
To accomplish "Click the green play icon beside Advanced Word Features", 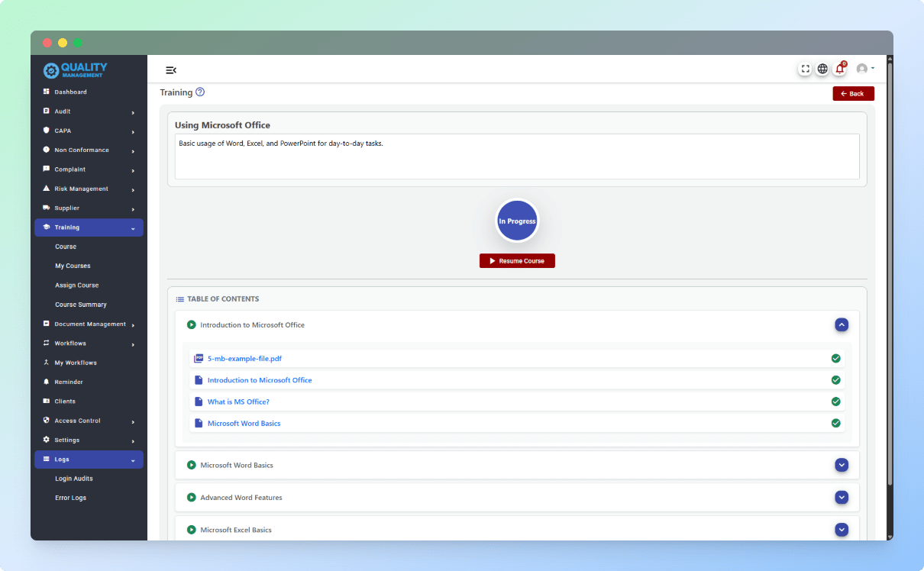I will 192,498.
